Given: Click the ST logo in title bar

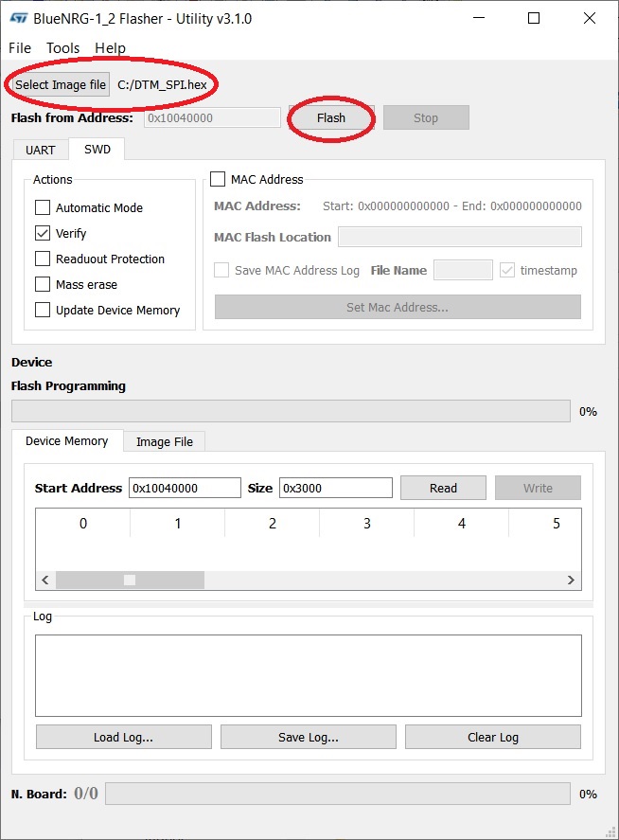Looking at the screenshot, I should tap(19, 18).
